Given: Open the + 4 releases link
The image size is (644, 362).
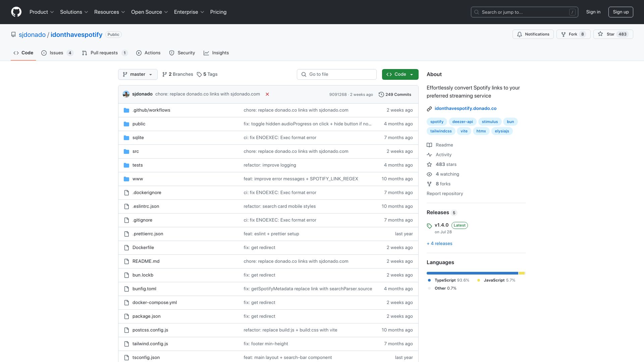Looking at the screenshot, I should [x=439, y=244].
